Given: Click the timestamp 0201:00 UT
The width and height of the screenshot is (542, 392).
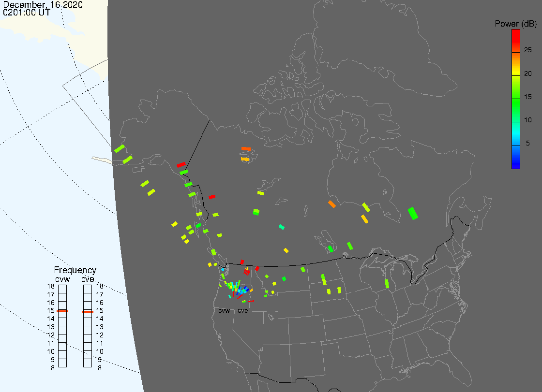Looking at the screenshot, I should pos(27,12).
